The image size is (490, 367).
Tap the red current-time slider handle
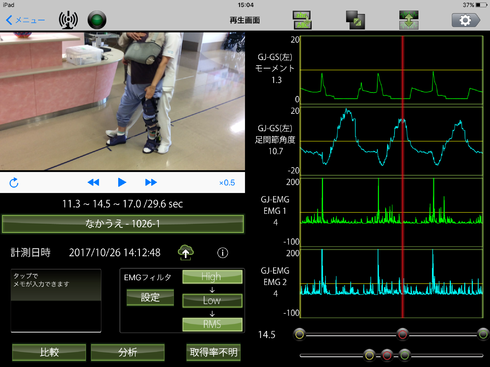pos(402,334)
